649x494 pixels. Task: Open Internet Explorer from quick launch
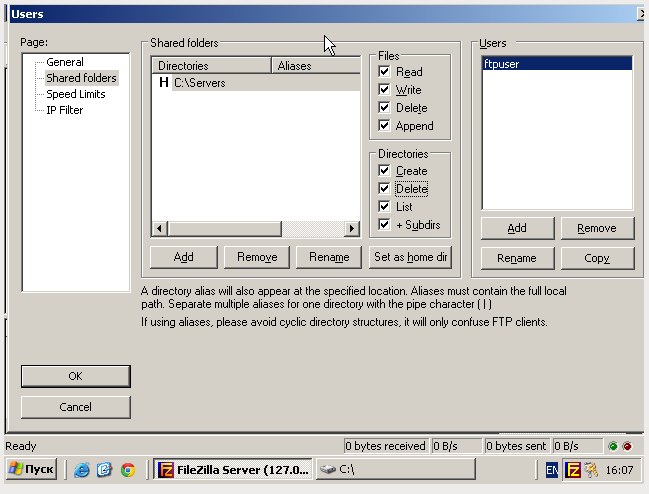(x=82, y=469)
